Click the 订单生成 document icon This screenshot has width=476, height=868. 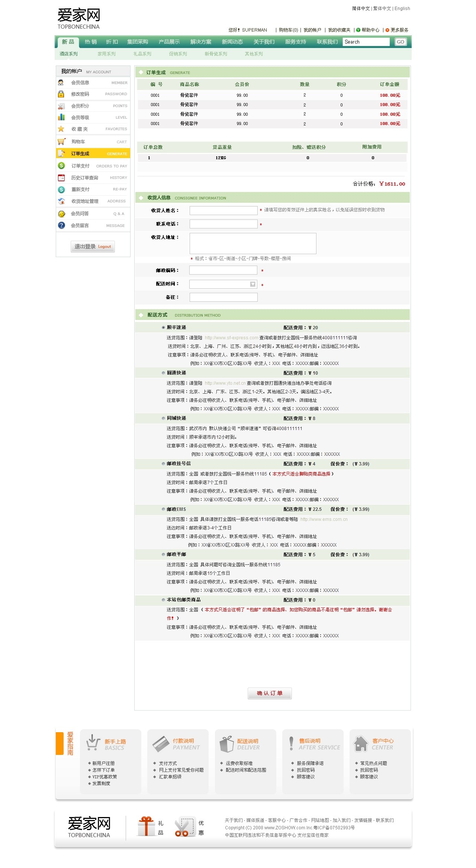tap(61, 153)
